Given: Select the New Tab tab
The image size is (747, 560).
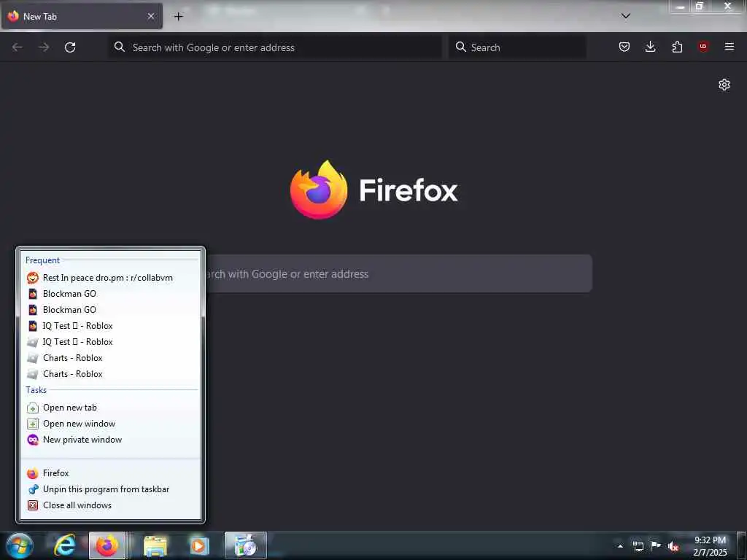Looking at the screenshot, I should pyautogui.click(x=82, y=16).
